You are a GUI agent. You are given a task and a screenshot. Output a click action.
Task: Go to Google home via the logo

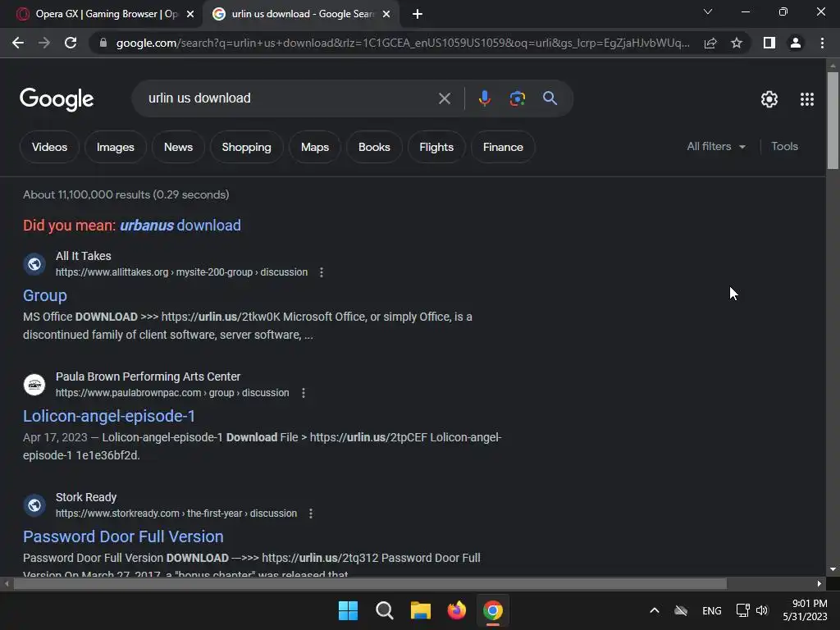click(57, 99)
